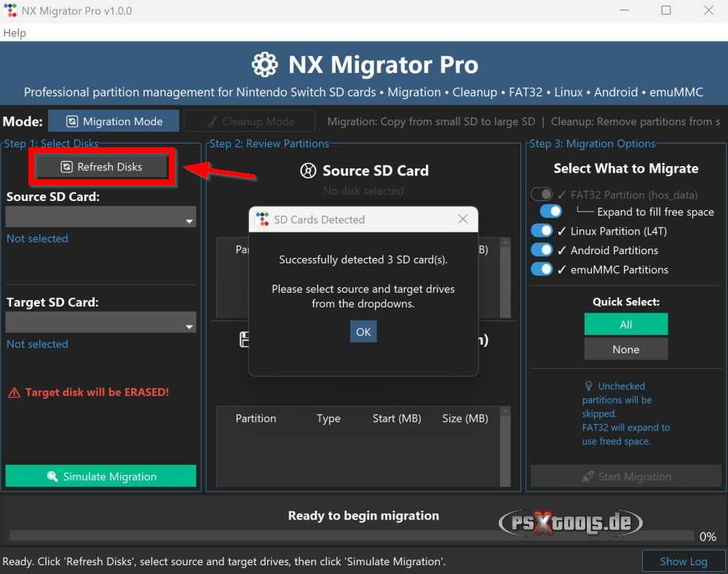This screenshot has height=574, width=728.
Task: Close the SD Cards Detected dialog
Action: coord(464,219)
